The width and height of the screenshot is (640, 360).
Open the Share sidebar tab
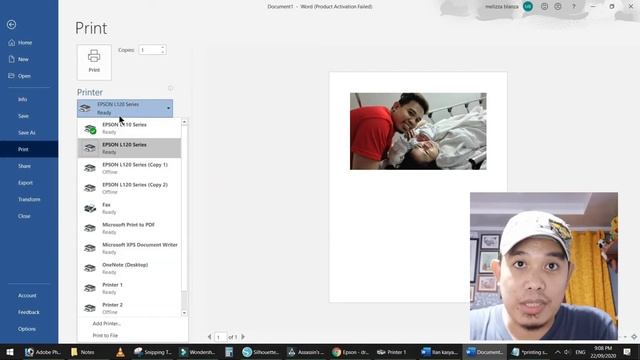point(29,166)
